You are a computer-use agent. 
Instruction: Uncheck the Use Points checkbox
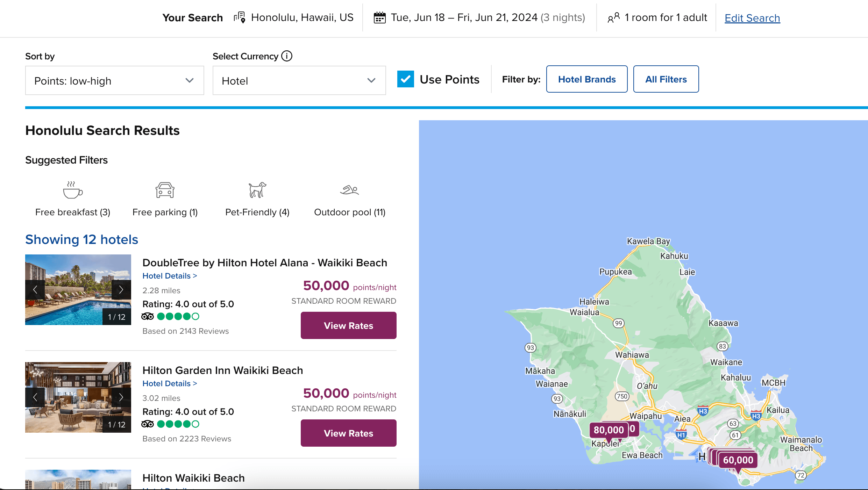pyautogui.click(x=405, y=79)
